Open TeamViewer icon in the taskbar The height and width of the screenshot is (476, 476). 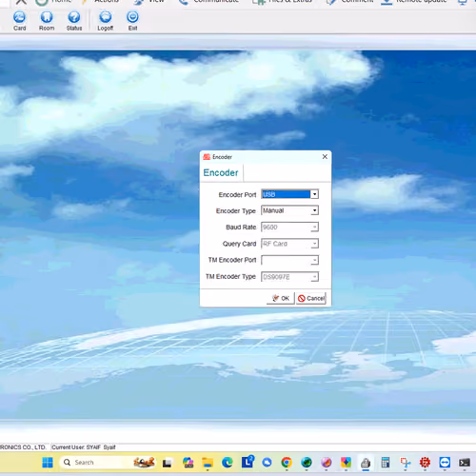445,463
